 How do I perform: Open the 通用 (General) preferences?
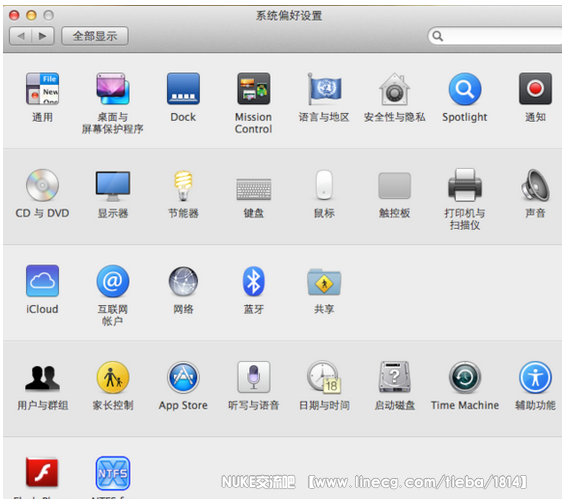pos(42,89)
